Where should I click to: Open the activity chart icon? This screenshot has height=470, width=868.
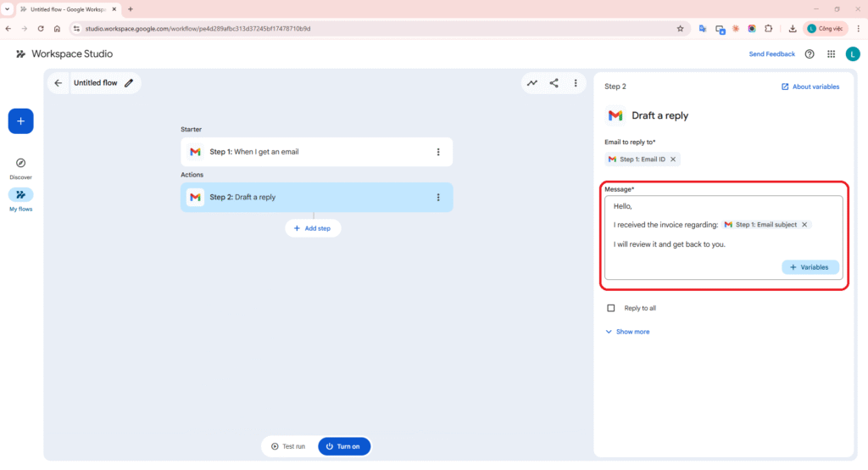click(x=532, y=83)
